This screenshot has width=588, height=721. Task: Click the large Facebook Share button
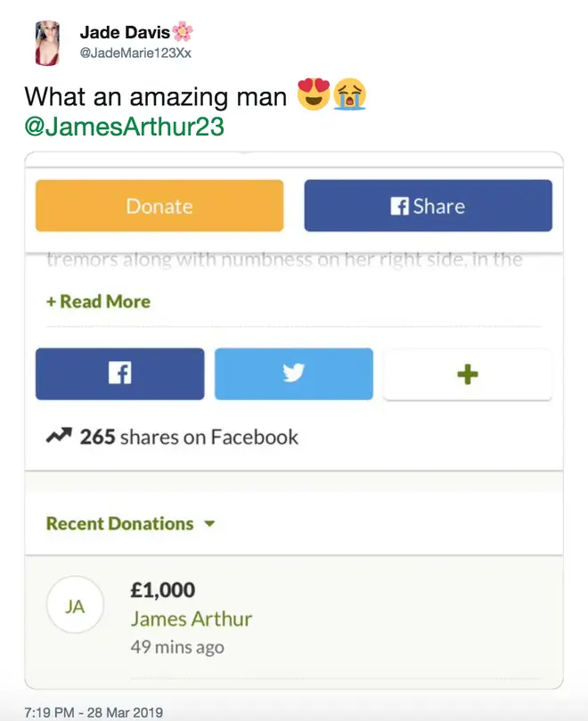pos(428,206)
